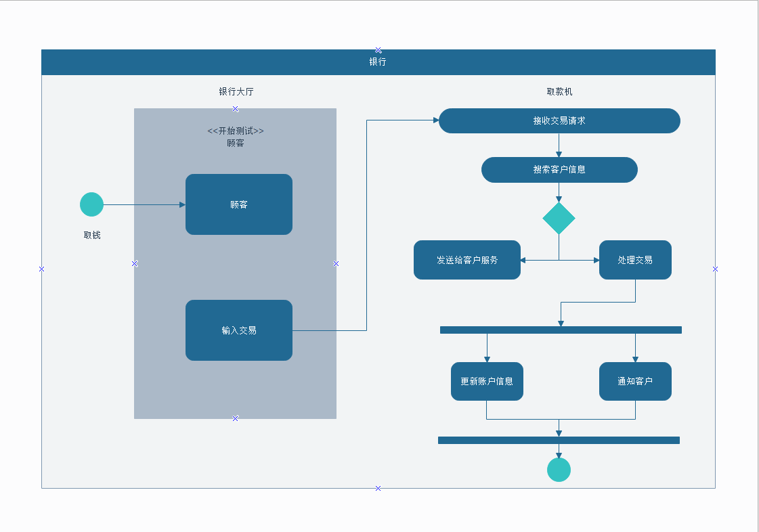Click the lower join bar above end circle

coord(559,440)
